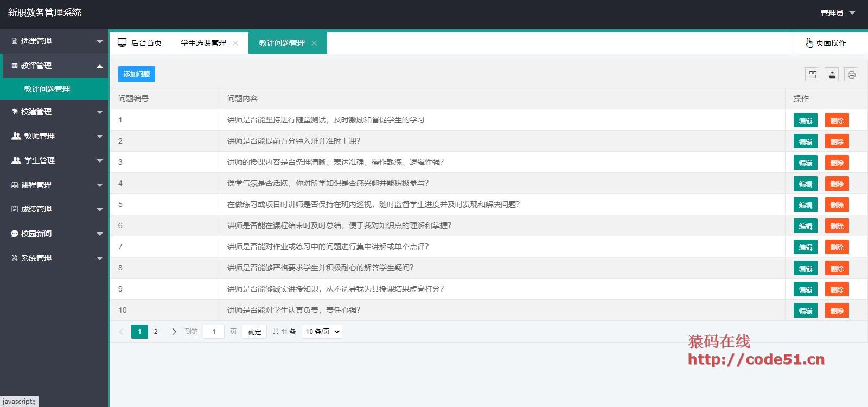This screenshot has width=868, height=407.
Task: Close the 教评问题管理 tab
Action: point(314,43)
